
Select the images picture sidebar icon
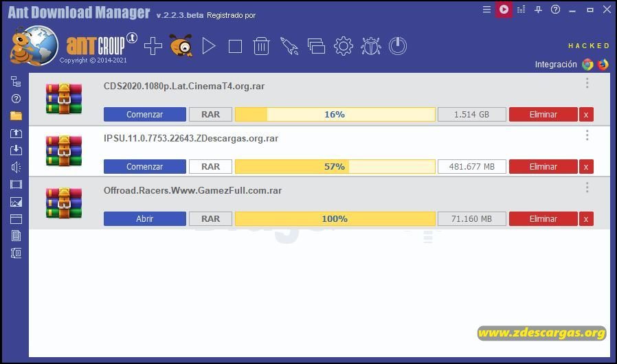pyautogui.click(x=16, y=202)
